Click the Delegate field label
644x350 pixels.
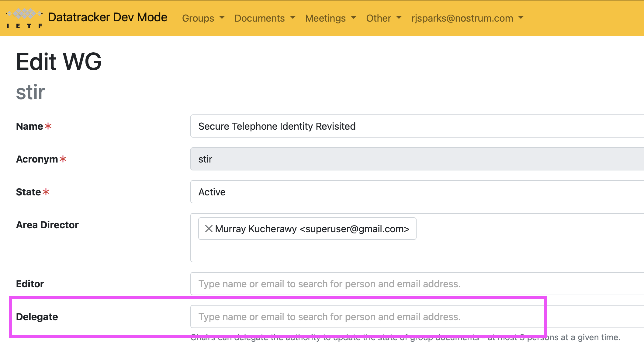coord(37,317)
